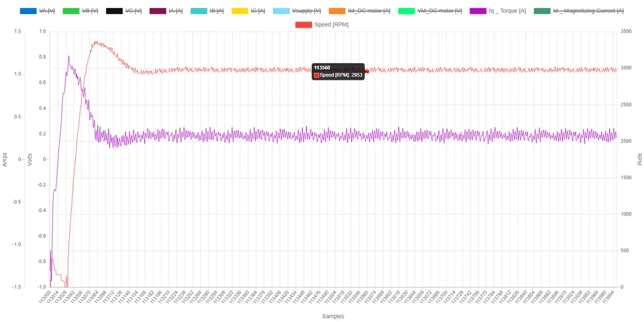Image resolution: width=644 pixels, height=322 pixels.
Task: Click the 0.5 tick on Amps axis
Action: (17, 117)
